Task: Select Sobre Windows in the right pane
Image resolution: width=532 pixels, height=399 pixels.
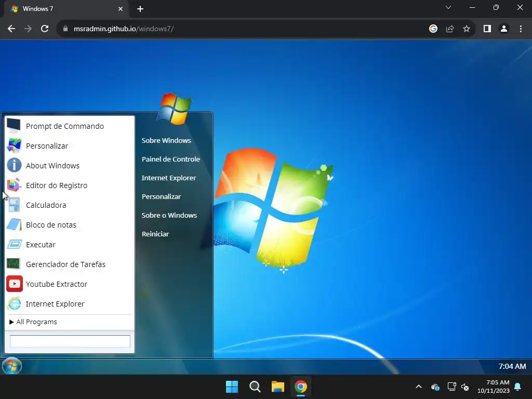Action: point(166,140)
